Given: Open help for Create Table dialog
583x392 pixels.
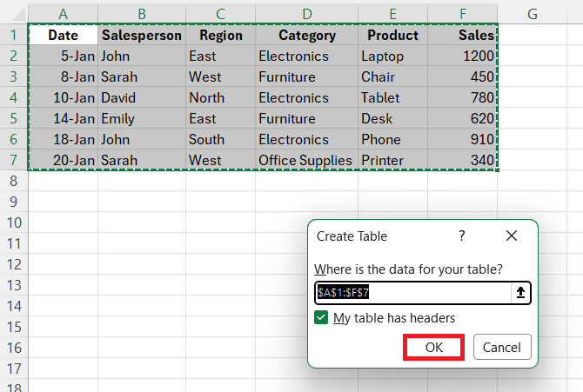Looking at the screenshot, I should point(462,236).
